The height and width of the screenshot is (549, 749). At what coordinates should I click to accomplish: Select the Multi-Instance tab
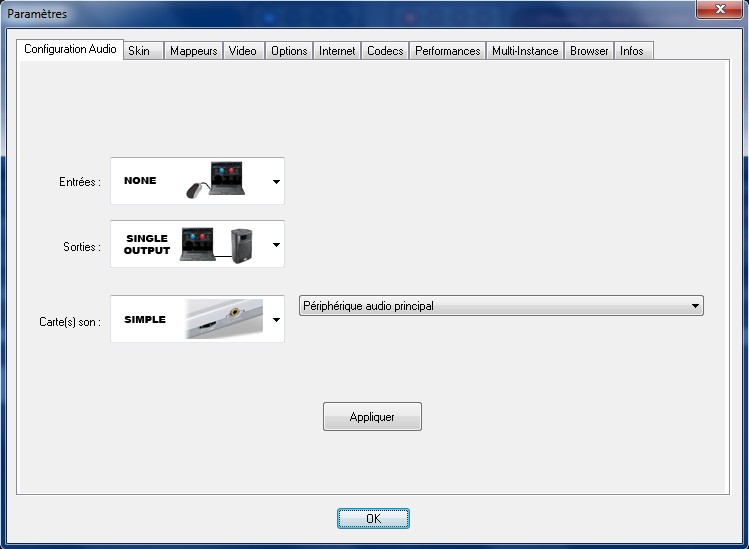(x=525, y=51)
